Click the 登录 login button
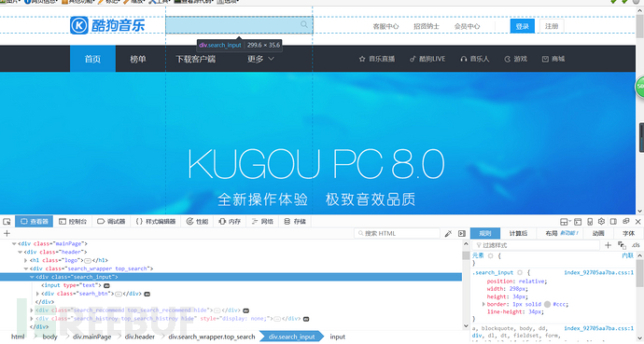Screen dimensions: 644x344 click(522, 26)
